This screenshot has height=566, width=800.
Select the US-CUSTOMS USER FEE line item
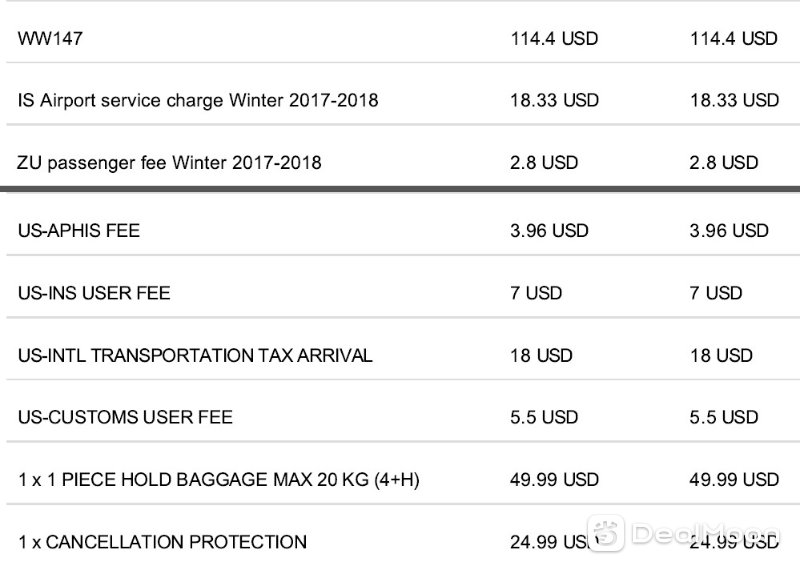click(126, 417)
